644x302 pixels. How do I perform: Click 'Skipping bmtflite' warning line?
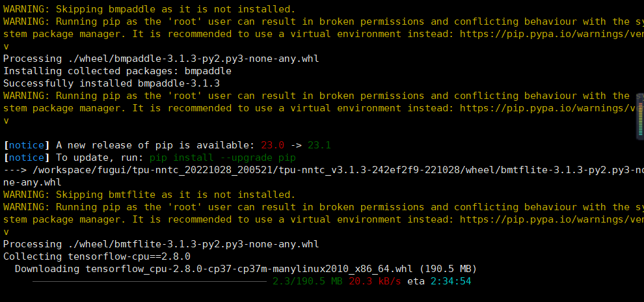pos(149,194)
